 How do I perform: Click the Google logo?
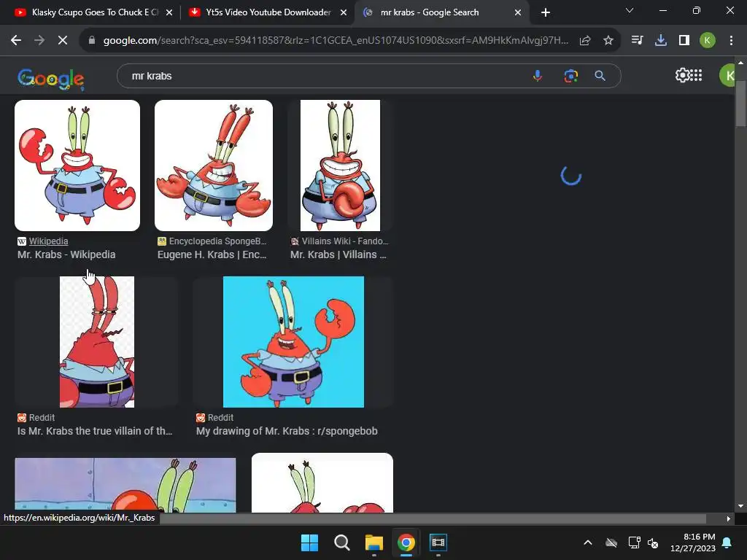pos(51,78)
